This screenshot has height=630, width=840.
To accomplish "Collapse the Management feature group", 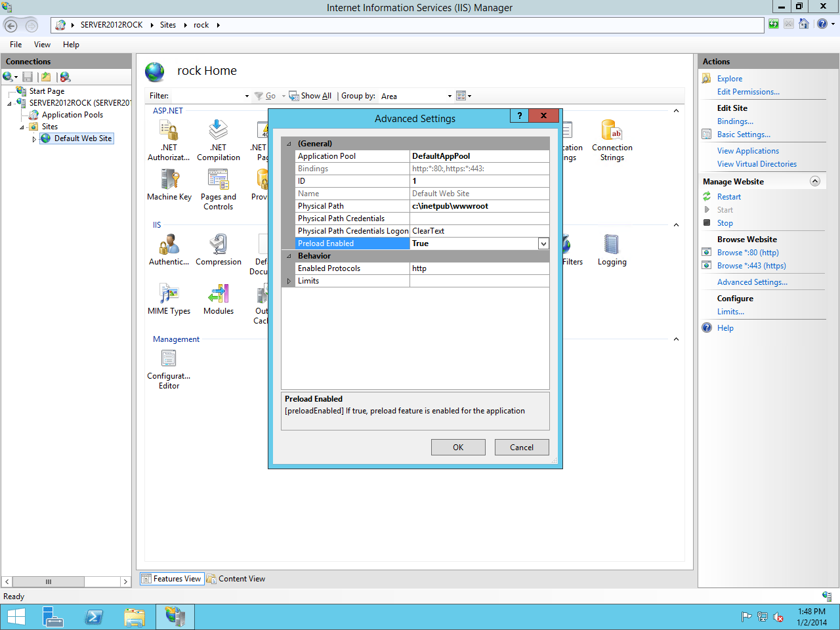I will [676, 339].
